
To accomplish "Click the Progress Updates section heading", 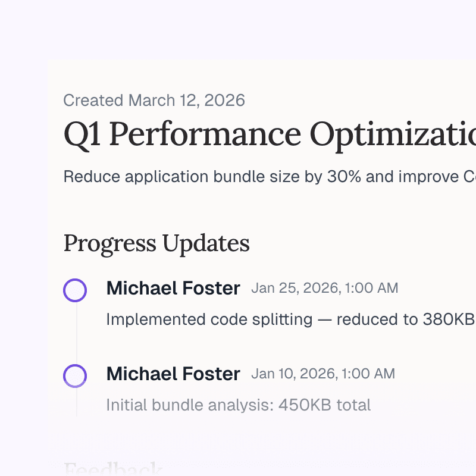I will pyautogui.click(x=156, y=243).
